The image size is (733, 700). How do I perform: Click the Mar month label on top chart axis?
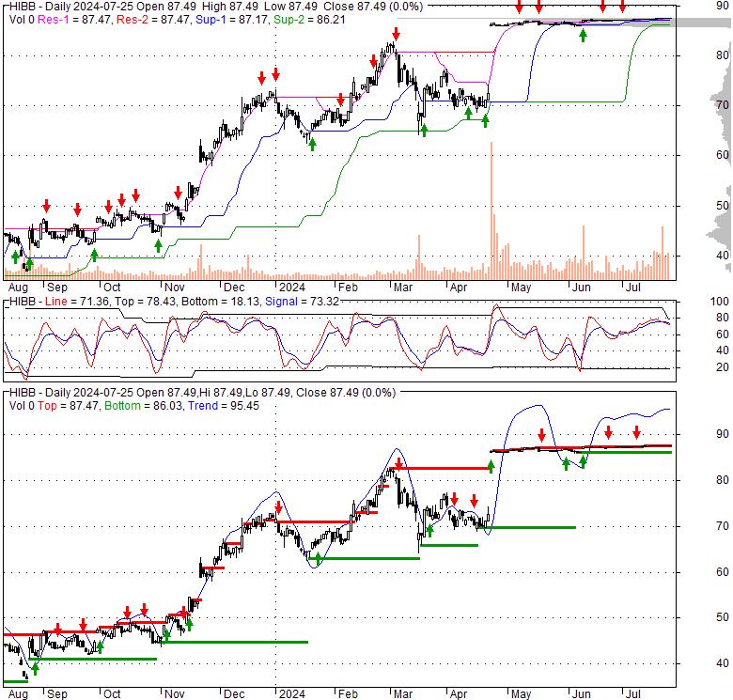[x=402, y=288]
